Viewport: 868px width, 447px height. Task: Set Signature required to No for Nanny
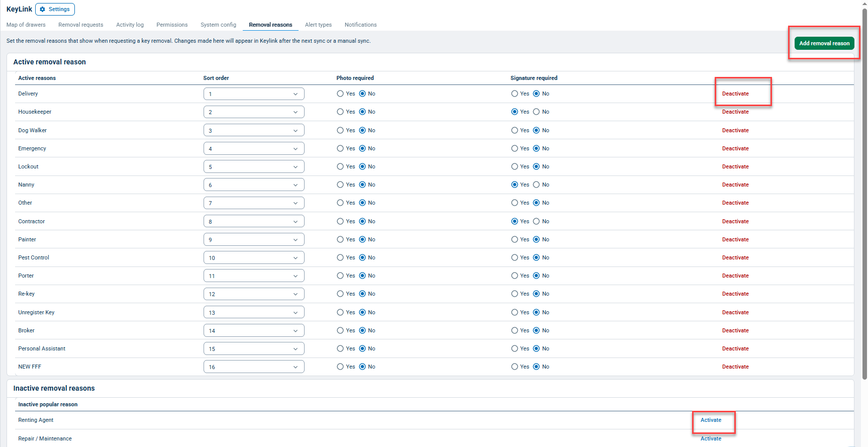pyautogui.click(x=536, y=185)
